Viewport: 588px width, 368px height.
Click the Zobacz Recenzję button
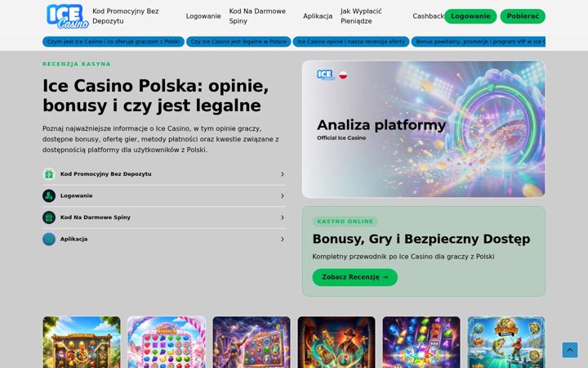354,277
